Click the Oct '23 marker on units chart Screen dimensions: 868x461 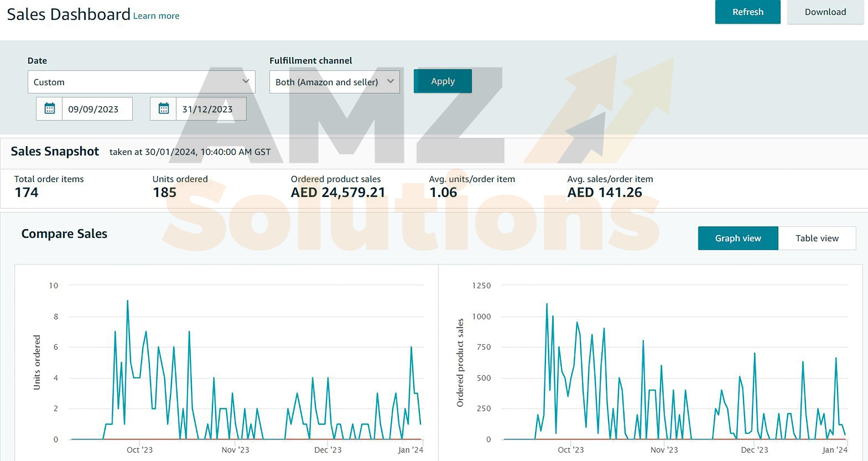coord(139,449)
